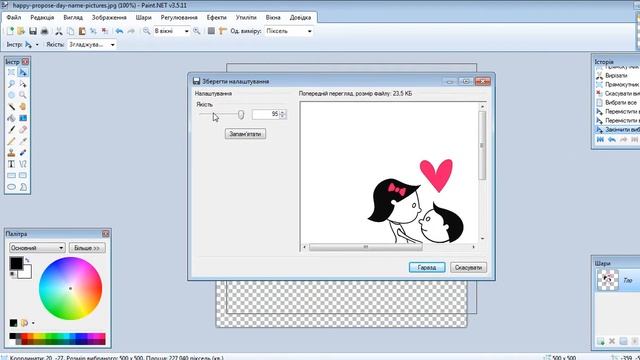Select the Gradient tool

click(x=23, y=118)
